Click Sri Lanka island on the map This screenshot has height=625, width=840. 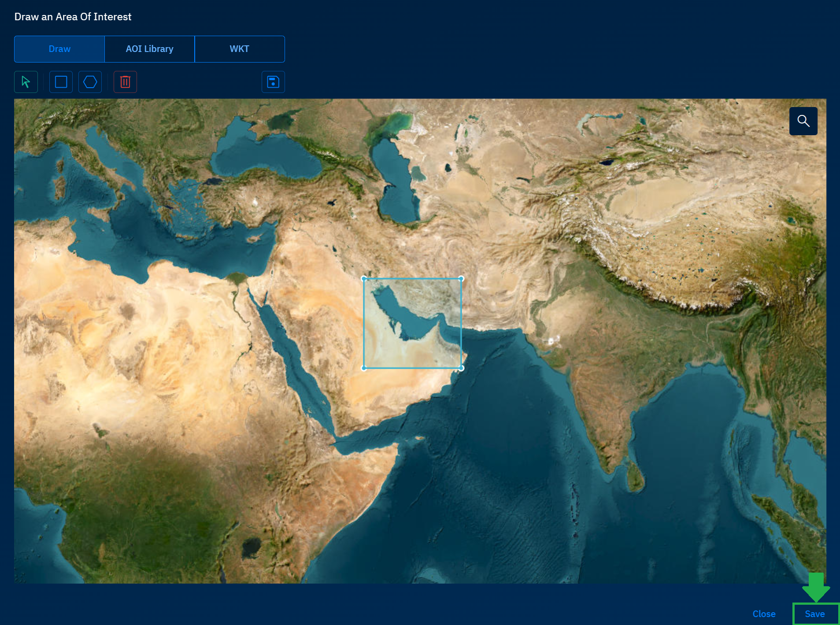635,478
